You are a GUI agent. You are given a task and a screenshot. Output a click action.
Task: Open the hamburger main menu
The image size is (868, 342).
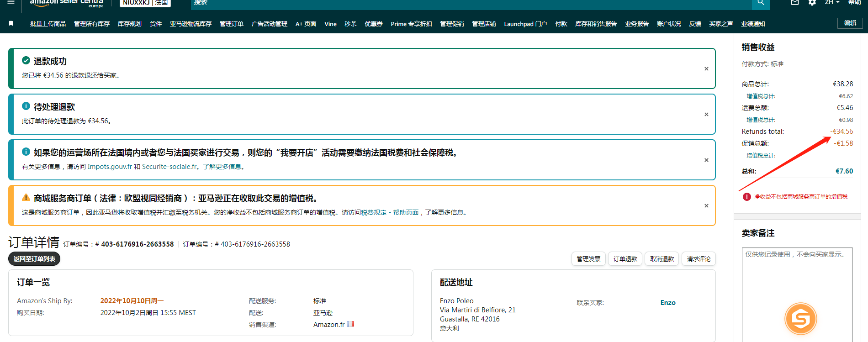pyautogui.click(x=11, y=2)
